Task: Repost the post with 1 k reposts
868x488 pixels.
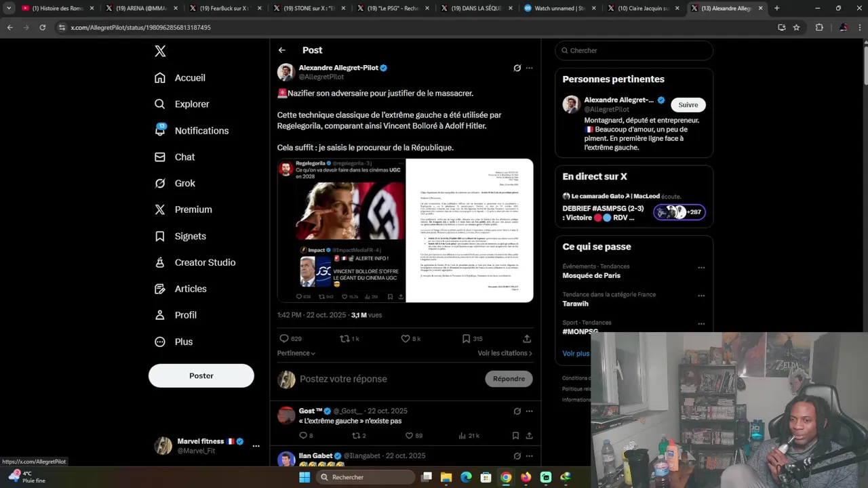Action: (344, 339)
